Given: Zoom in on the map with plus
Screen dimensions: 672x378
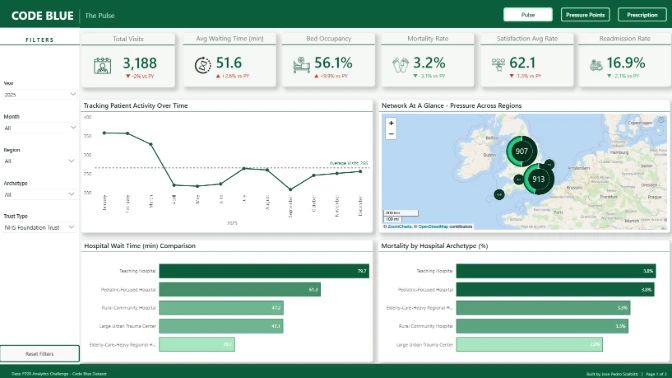Looking at the screenshot, I should tap(391, 123).
